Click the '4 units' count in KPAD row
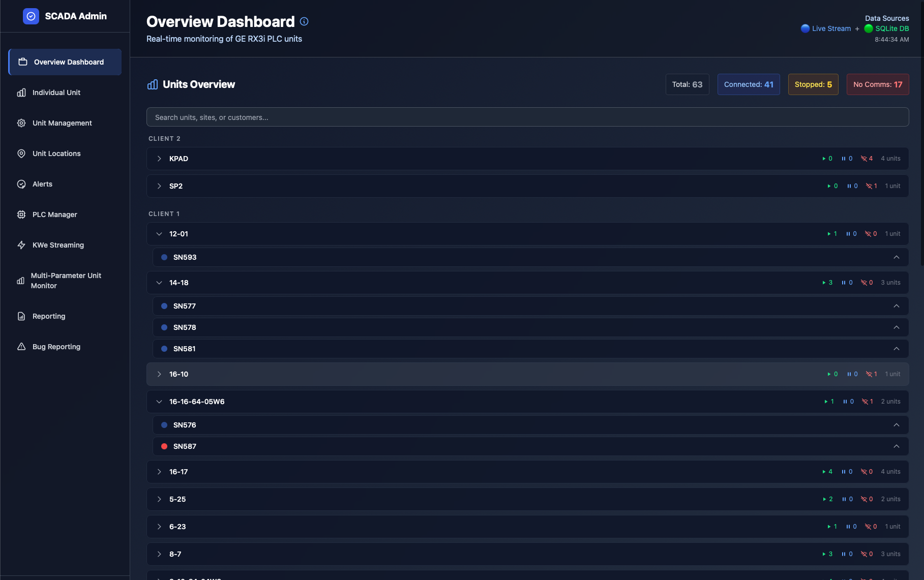This screenshot has height=580, width=924. pos(890,159)
